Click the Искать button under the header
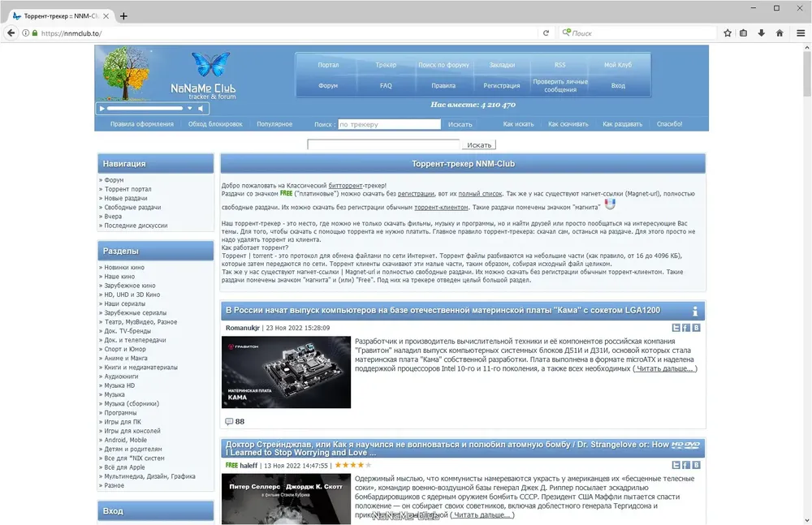 coord(478,145)
